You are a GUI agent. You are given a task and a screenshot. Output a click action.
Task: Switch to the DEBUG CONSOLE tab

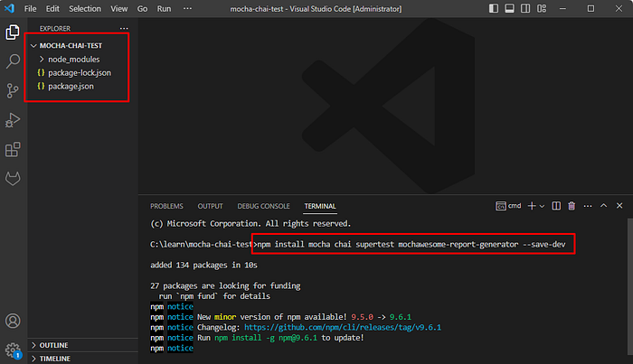click(x=264, y=206)
